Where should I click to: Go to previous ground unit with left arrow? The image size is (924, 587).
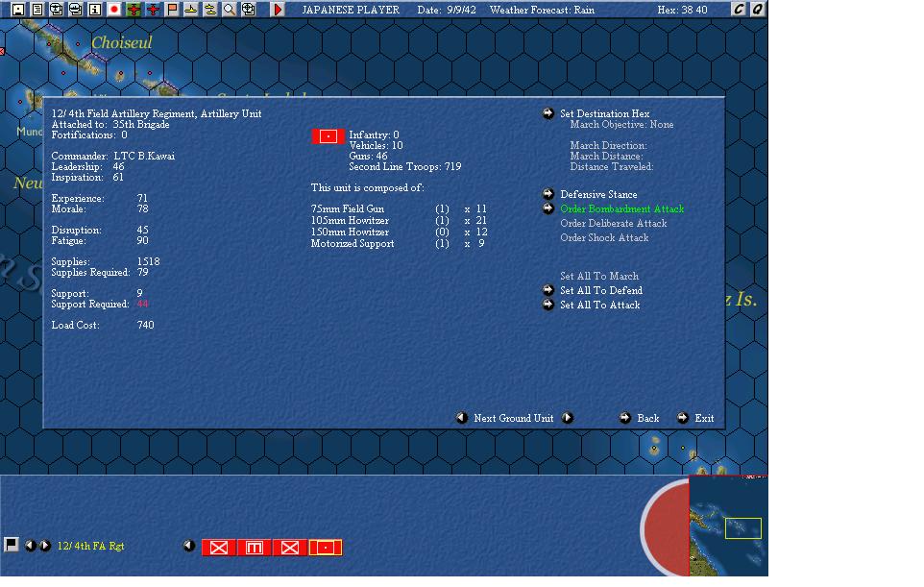coord(461,418)
